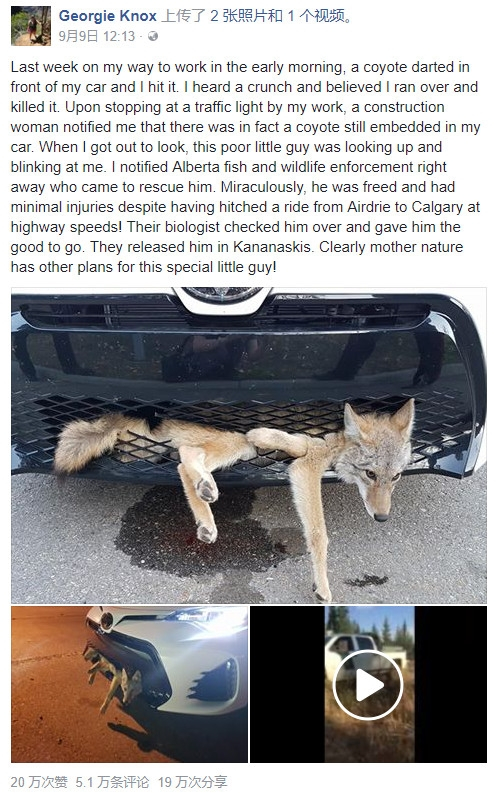497x793 pixels.
Task: Open the 5.1 万条评论 comments
Action: click(112, 782)
